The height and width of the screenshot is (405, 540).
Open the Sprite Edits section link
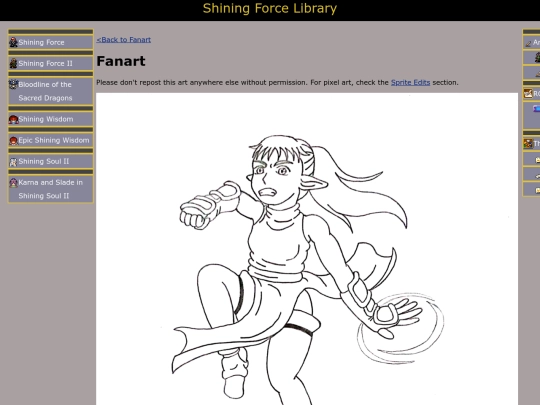410,82
